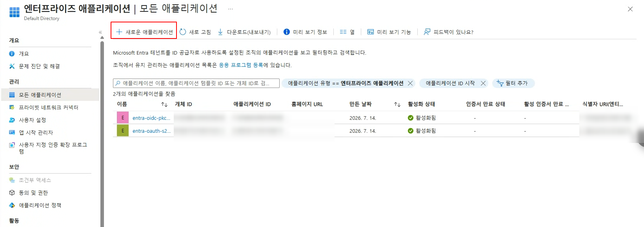Open the ellipsis more options in title
The height and width of the screenshot is (227, 644).
(231, 9)
